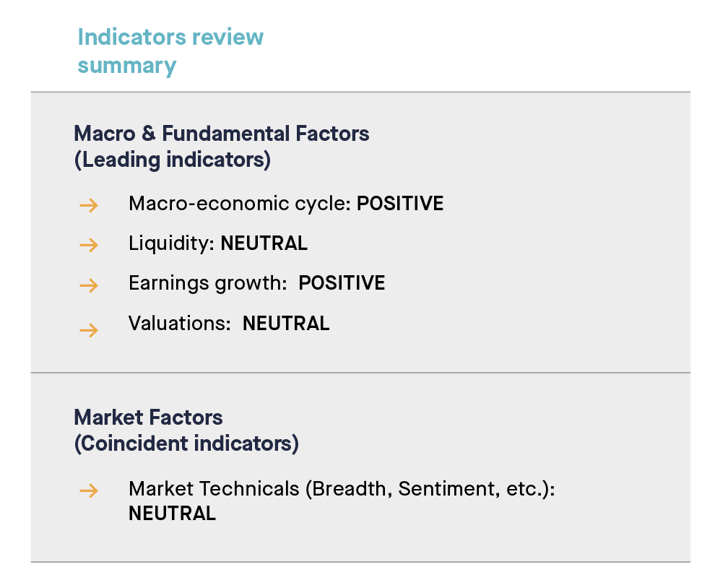Select POSITIVE rating for Macro-economic cycle

point(400,204)
